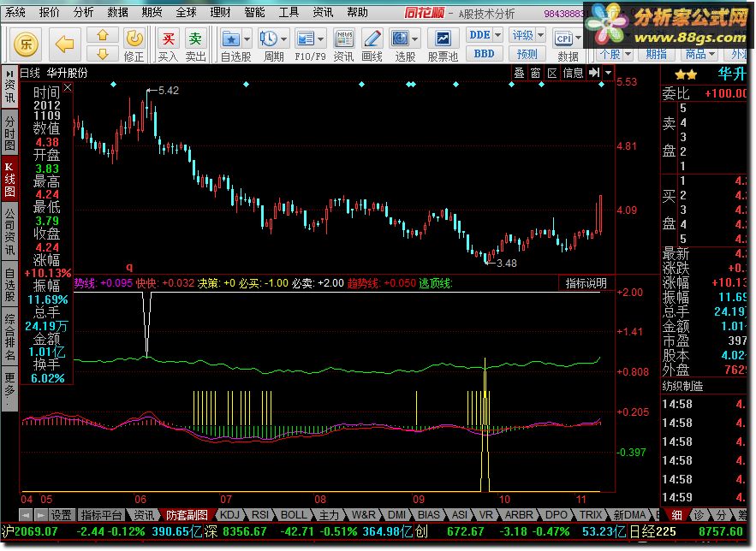Image resolution: width=756 pixels, height=551 pixels.
Task: Expand 自选股 dropdown arrow
Action: pos(247,39)
